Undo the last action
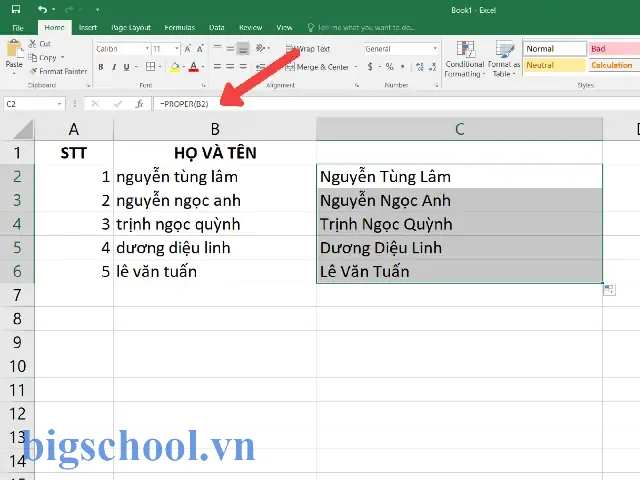Viewport: 640px width, 480px height. 42,9
